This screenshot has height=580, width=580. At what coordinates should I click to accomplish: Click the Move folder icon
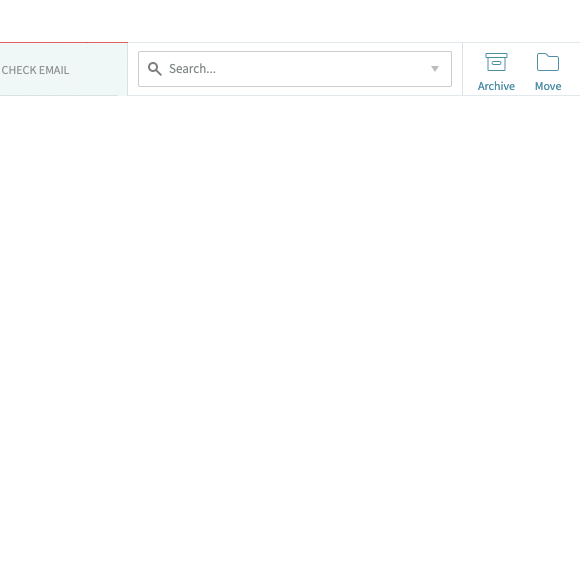548,62
